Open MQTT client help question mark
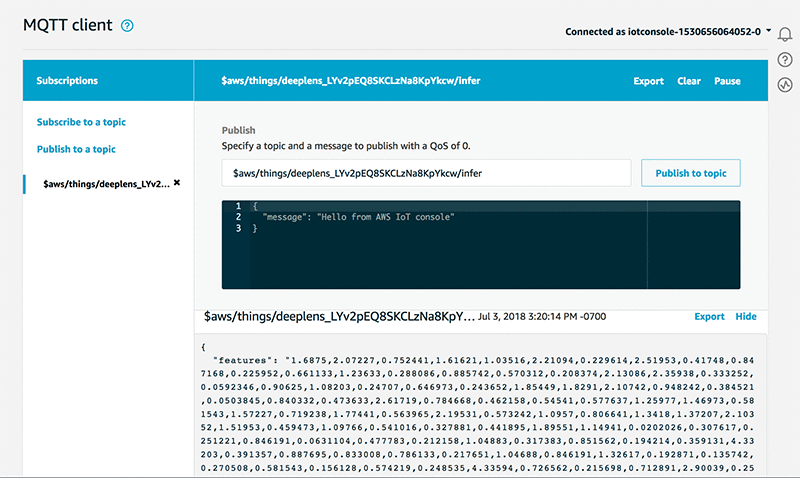Screen dimensions: 800x478 [x=127, y=26]
